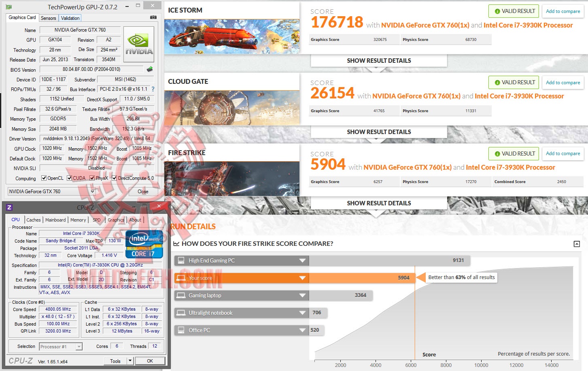Click the Code Name value Sandy Bridge-E
This screenshot has width=588, height=371.
point(61,241)
